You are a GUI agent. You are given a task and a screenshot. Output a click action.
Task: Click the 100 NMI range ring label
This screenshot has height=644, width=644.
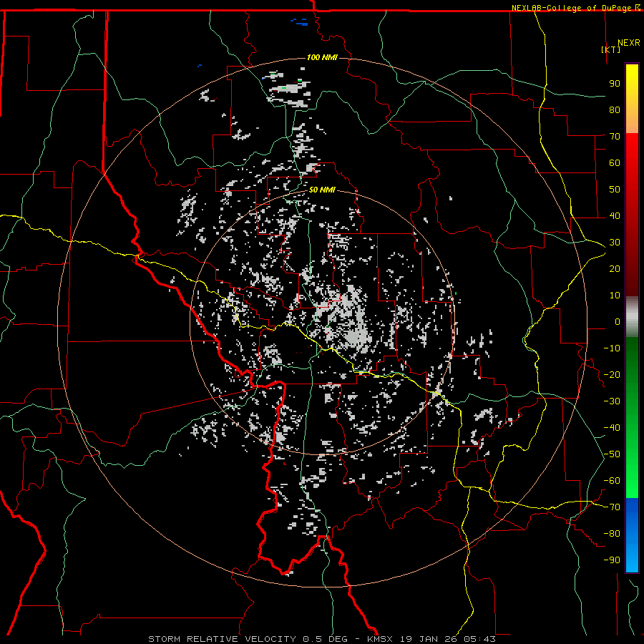(322, 57)
